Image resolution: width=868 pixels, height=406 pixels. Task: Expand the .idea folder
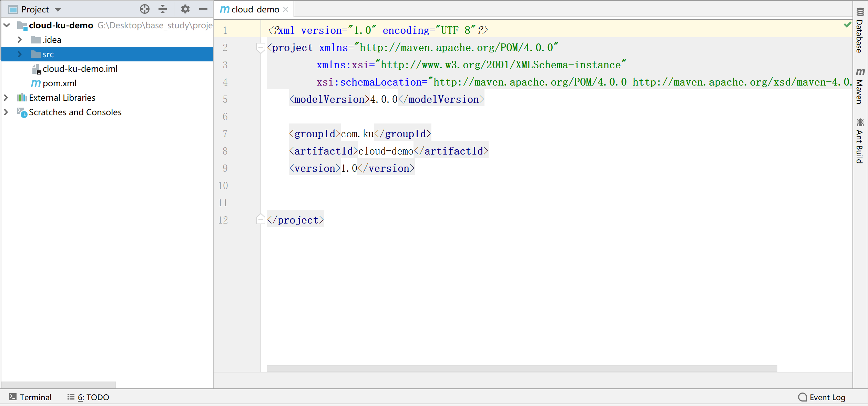tap(20, 40)
